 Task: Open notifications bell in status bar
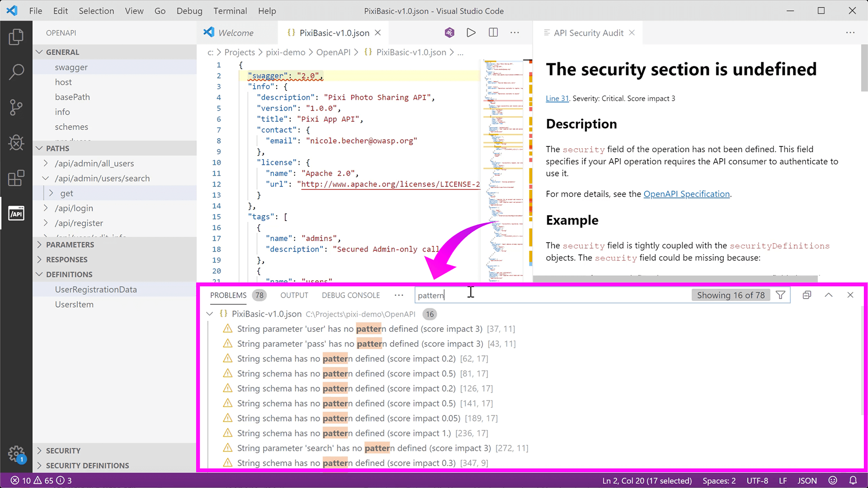853,480
